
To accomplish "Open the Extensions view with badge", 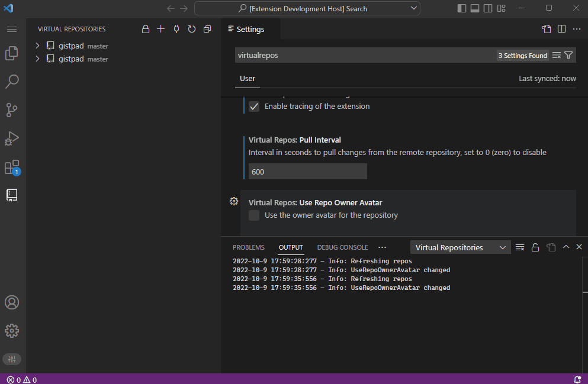I will [x=12, y=167].
